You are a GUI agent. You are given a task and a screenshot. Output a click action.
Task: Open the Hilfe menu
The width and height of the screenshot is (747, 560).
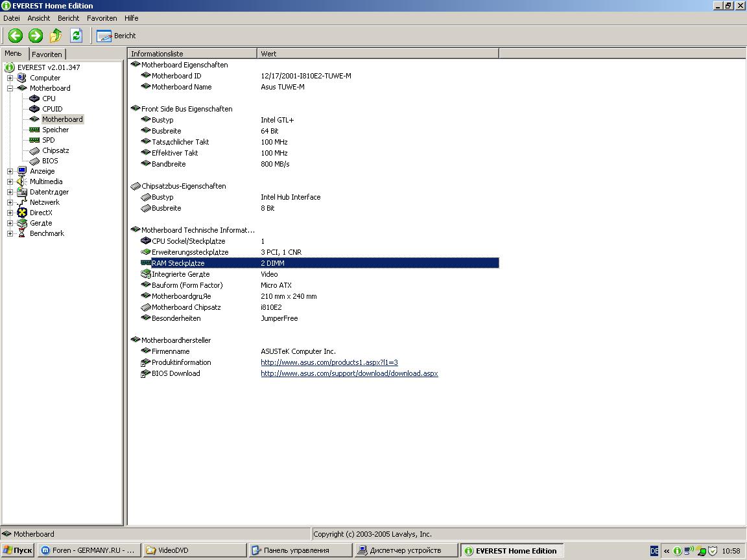pos(132,18)
